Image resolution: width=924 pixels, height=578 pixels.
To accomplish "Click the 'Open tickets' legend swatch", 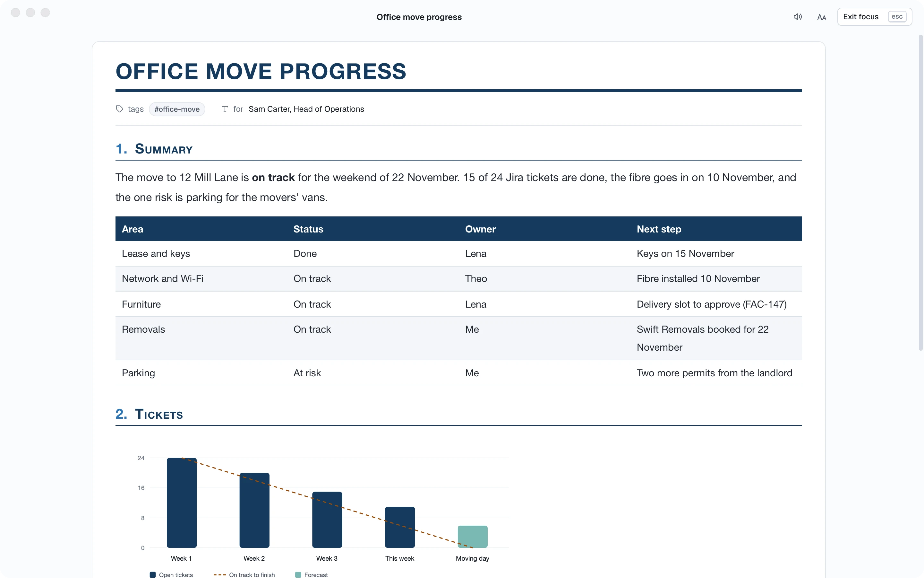I will pos(153,574).
